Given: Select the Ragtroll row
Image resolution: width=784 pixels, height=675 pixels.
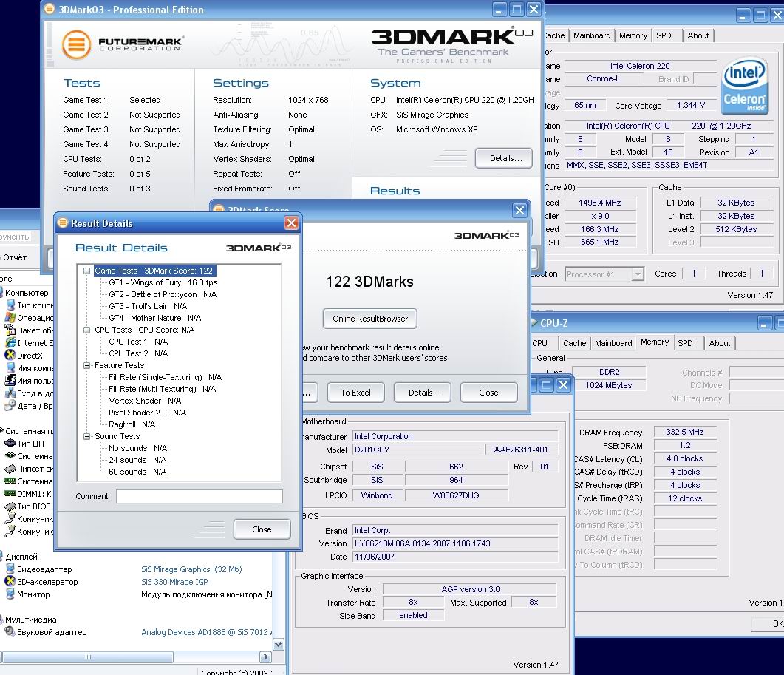Looking at the screenshot, I should [x=132, y=424].
